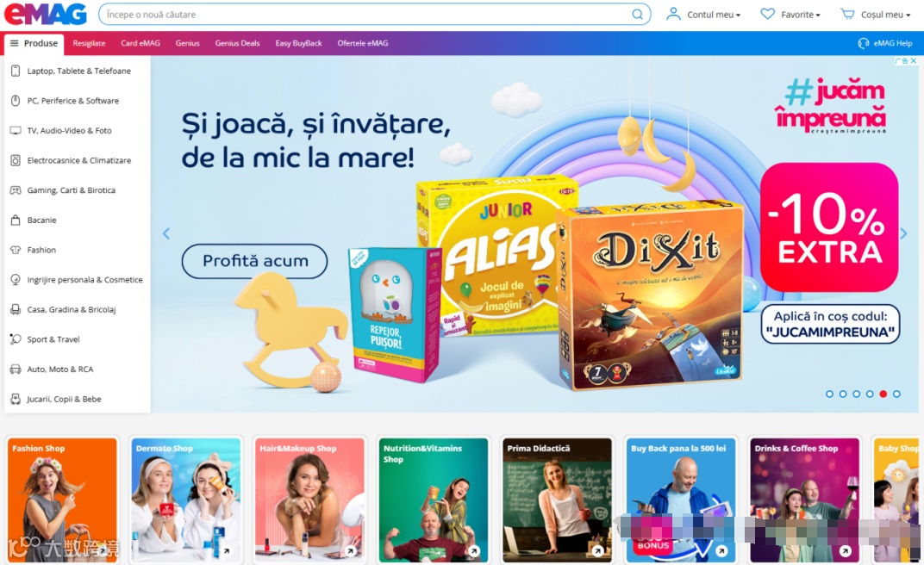Open the Produse hamburger menu
The image size is (924, 565).
(x=34, y=44)
